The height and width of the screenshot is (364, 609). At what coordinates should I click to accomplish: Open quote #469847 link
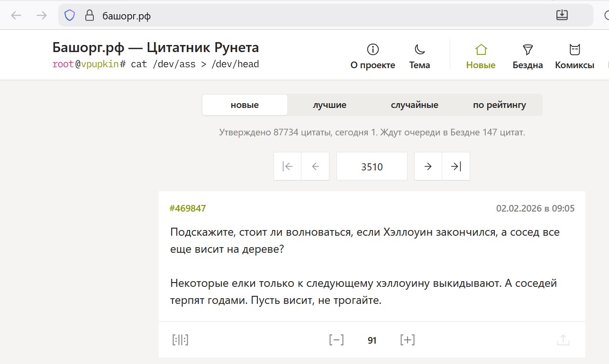click(188, 208)
